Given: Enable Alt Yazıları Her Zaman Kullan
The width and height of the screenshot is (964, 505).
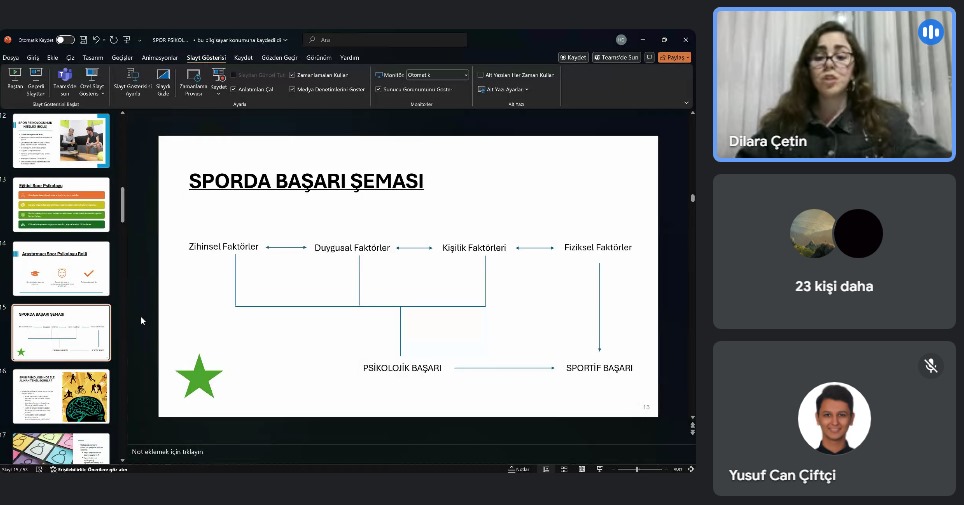Looking at the screenshot, I should click(x=481, y=75).
